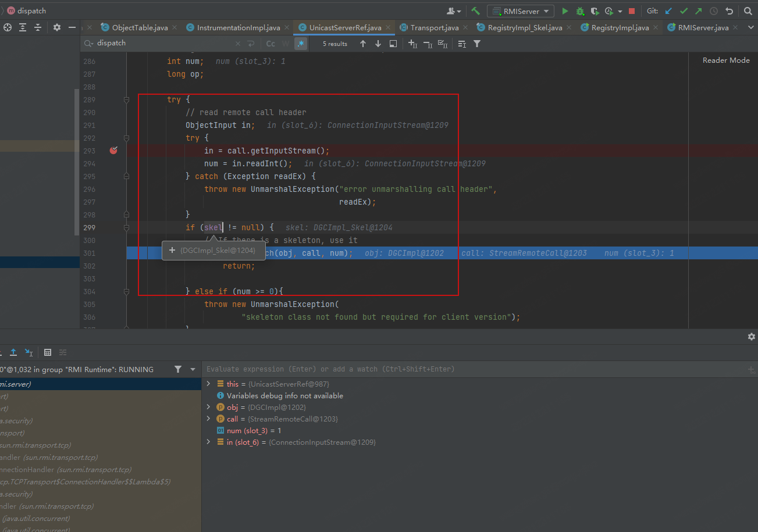Open Evaluate Expression calculator icon
The width and height of the screenshot is (758, 532).
[x=48, y=352]
